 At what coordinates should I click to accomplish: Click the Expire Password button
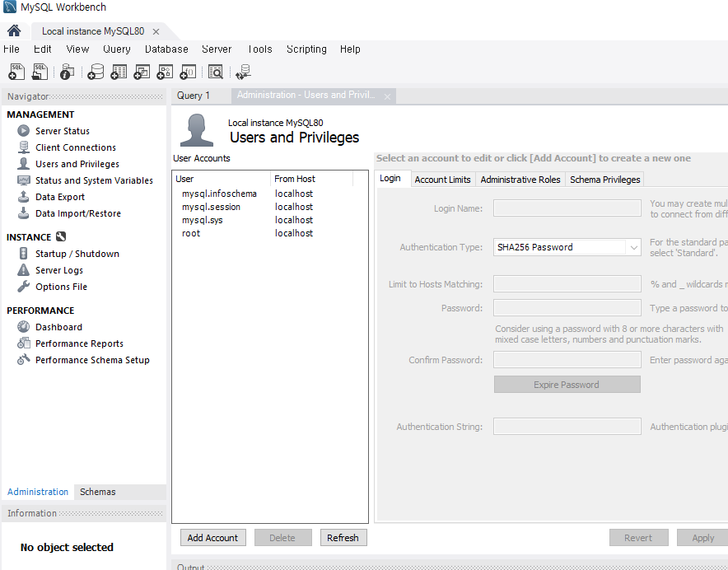(567, 385)
